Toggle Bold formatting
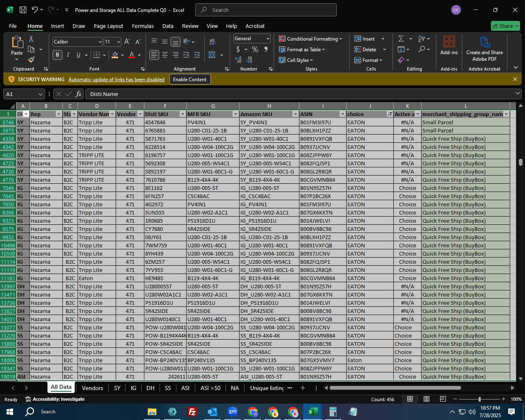 click(x=57, y=55)
